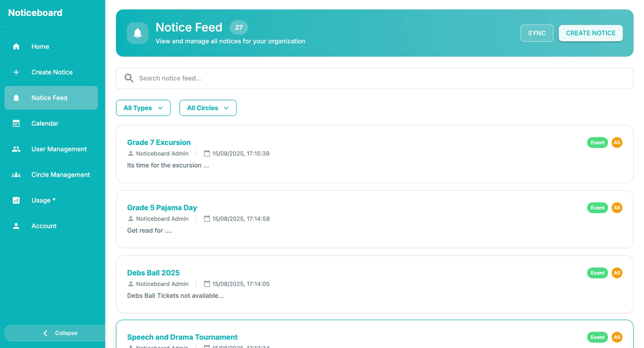Click date text 15/08/2025, 17:14:05
The width and height of the screenshot is (644, 348).
point(241,284)
